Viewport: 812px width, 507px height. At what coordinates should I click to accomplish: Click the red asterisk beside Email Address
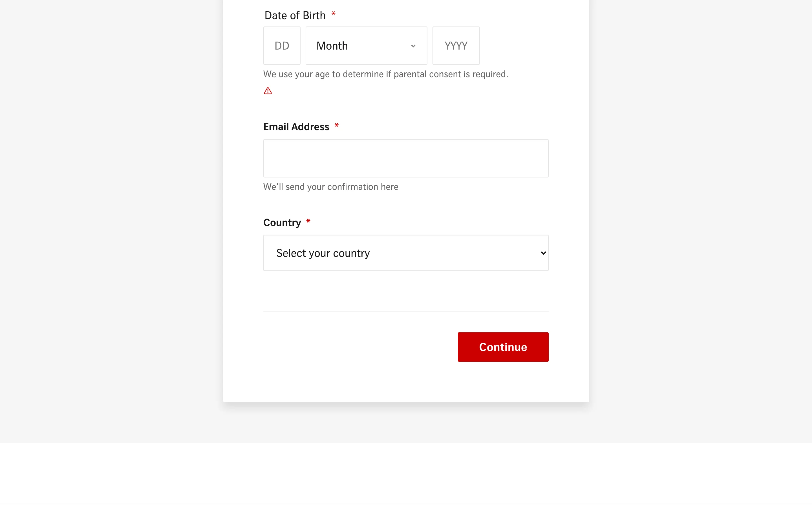point(337,125)
